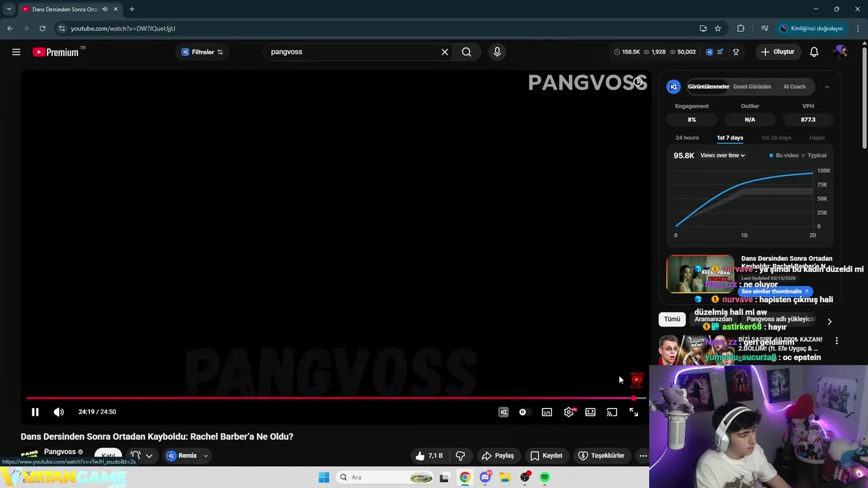The width and height of the screenshot is (868, 488).
Task: Start voice search with microphone
Action: click(497, 52)
